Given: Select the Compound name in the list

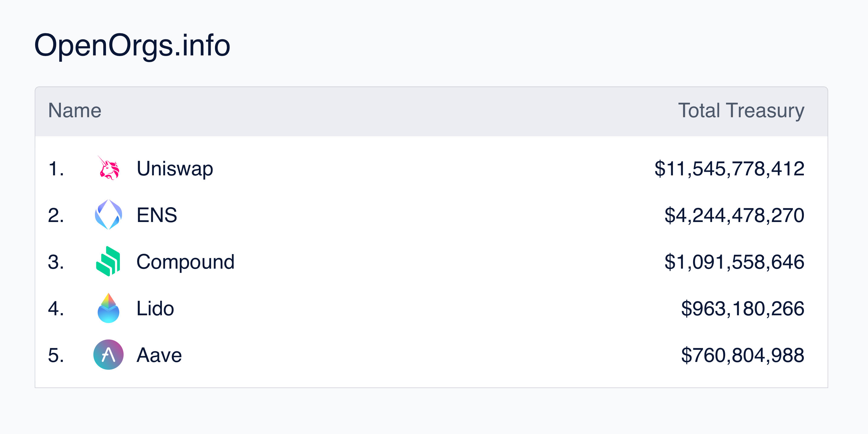Looking at the screenshot, I should [185, 262].
